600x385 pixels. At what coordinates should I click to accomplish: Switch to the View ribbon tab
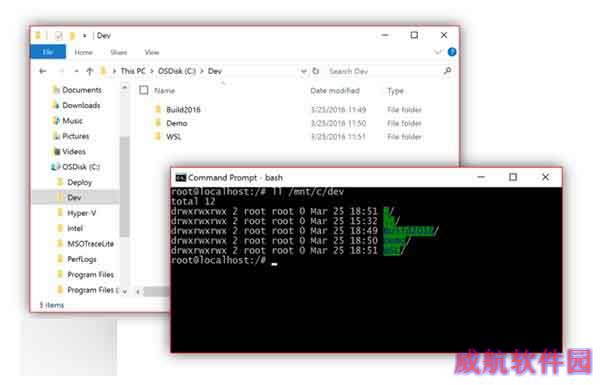coord(152,52)
